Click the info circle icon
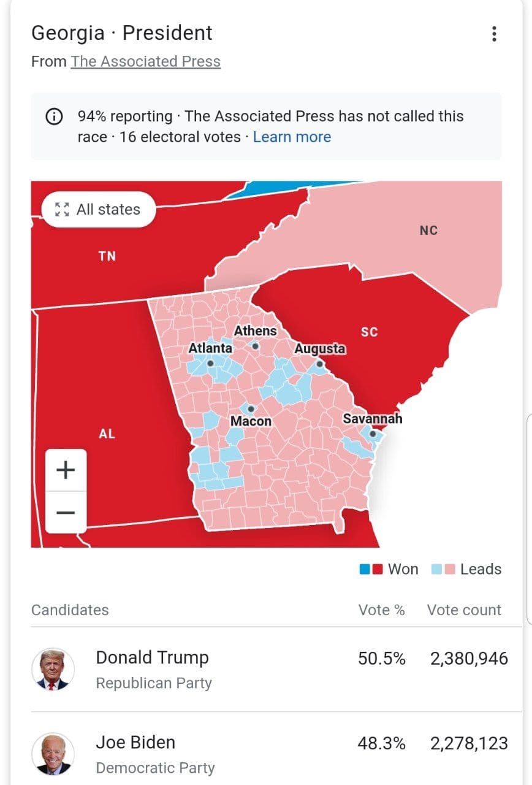This screenshot has height=785, width=532. (x=54, y=117)
